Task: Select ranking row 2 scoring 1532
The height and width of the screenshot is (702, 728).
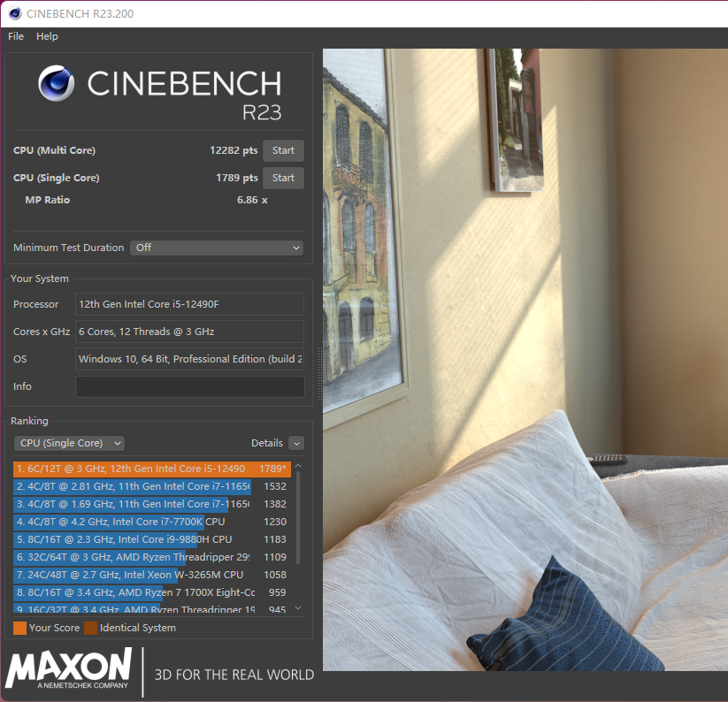Action: tap(152, 486)
